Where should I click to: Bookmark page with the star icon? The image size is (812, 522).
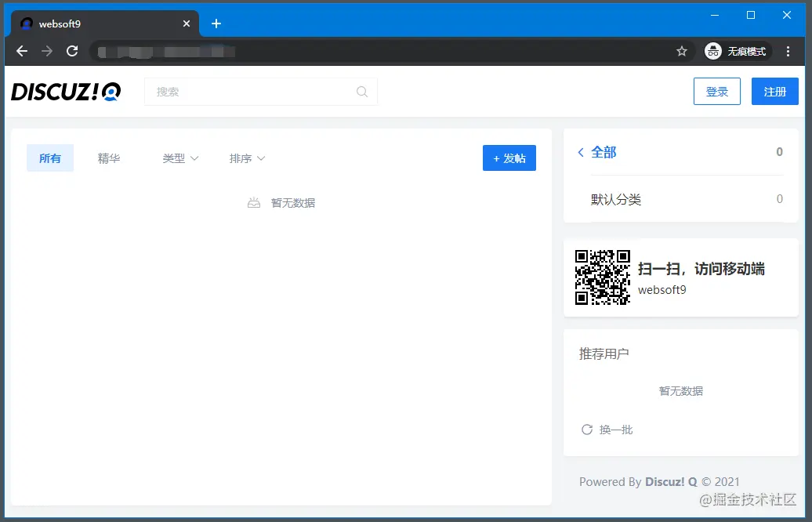[682, 51]
